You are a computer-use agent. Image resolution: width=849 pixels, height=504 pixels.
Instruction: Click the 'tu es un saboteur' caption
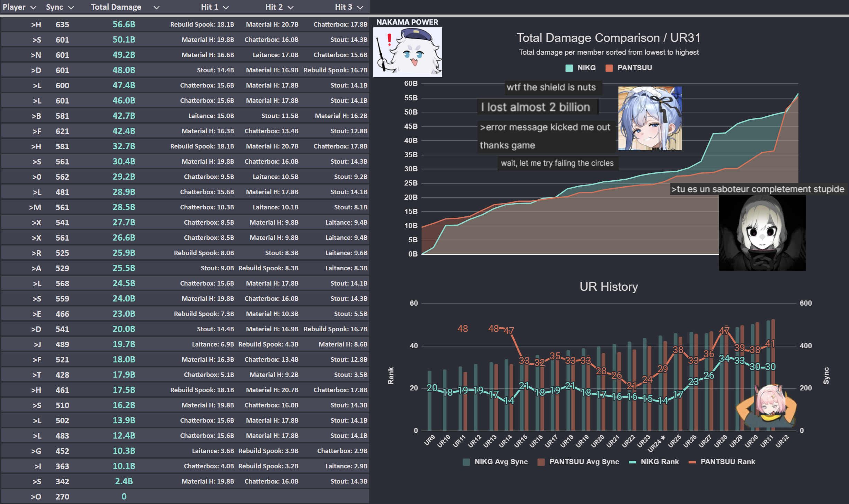(x=758, y=189)
